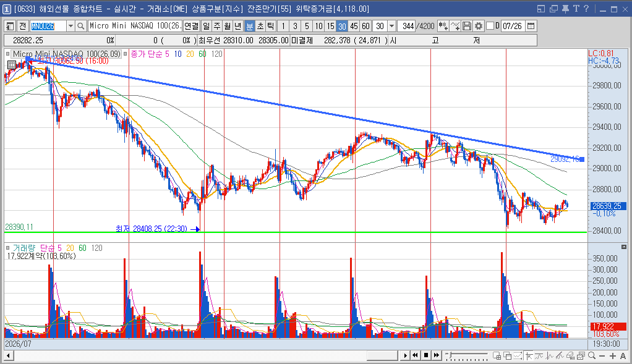
Task: Click the MNQU26 symbol code field
Action: point(48,26)
